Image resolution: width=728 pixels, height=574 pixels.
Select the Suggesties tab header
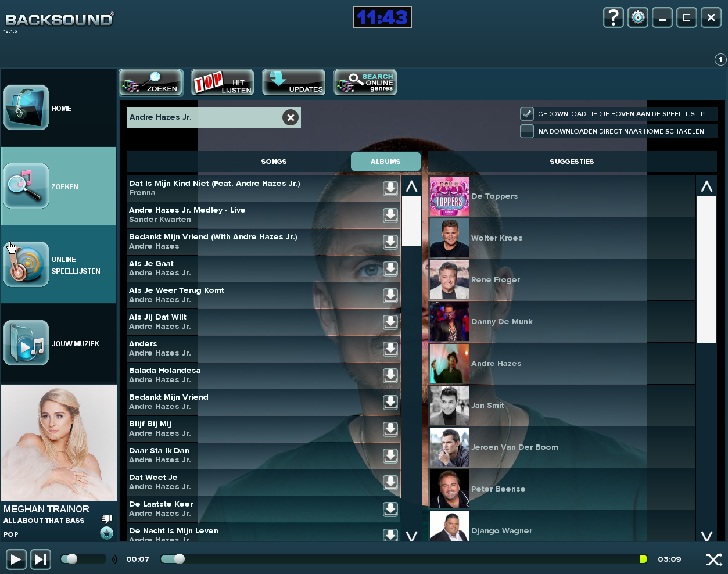[572, 162]
